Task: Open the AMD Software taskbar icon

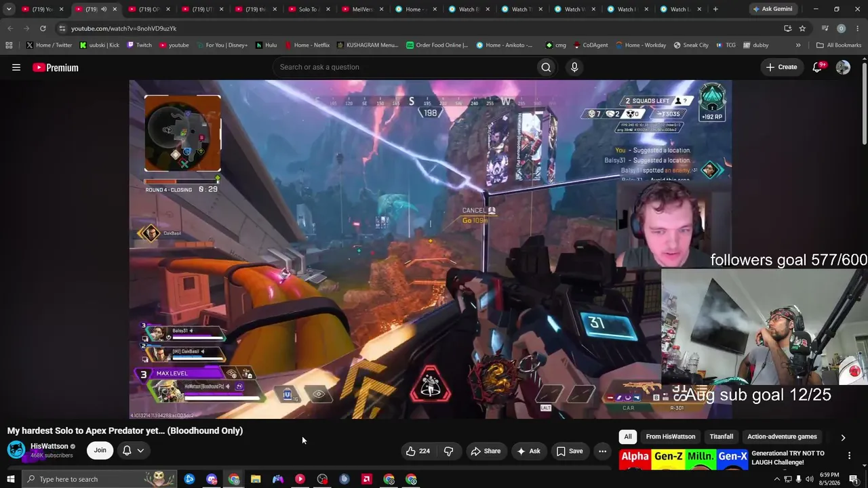Action: tap(367, 479)
